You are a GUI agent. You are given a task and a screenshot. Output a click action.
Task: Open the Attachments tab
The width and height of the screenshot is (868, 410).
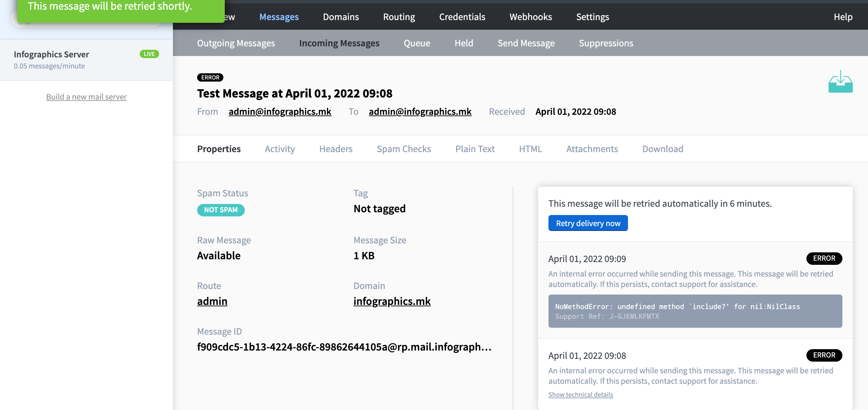click(592, 149)
